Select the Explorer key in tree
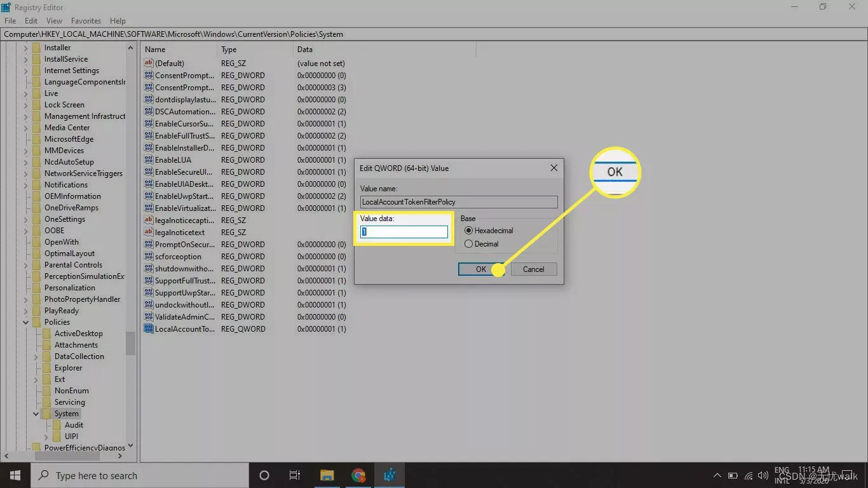This screenshot has width=868, height=488. tap(68, 368)
